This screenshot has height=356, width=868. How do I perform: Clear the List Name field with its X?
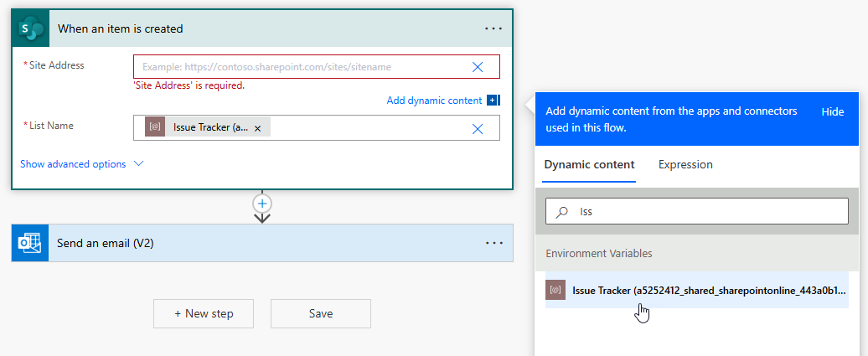478,129
